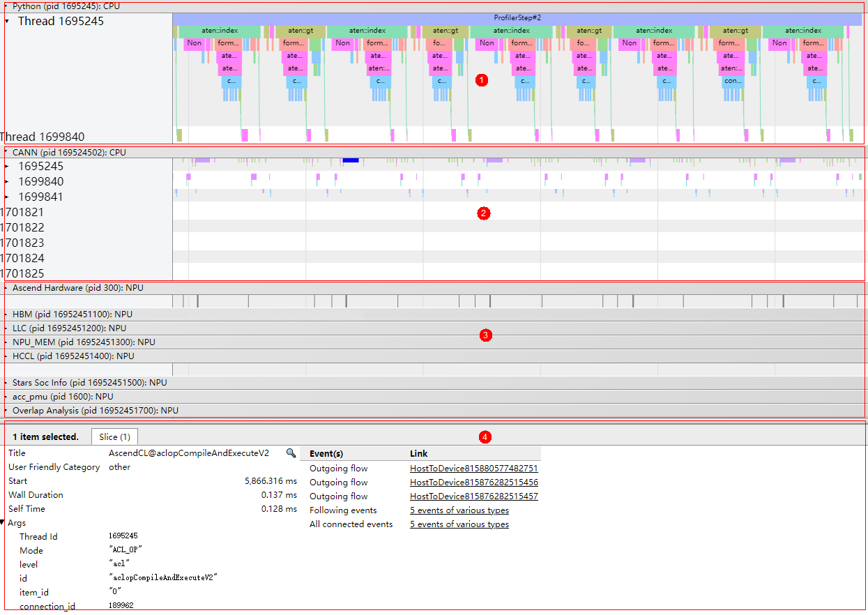Search for slices matching the title via magnifier icon
The image size is (868, 615).
point(291,453)
